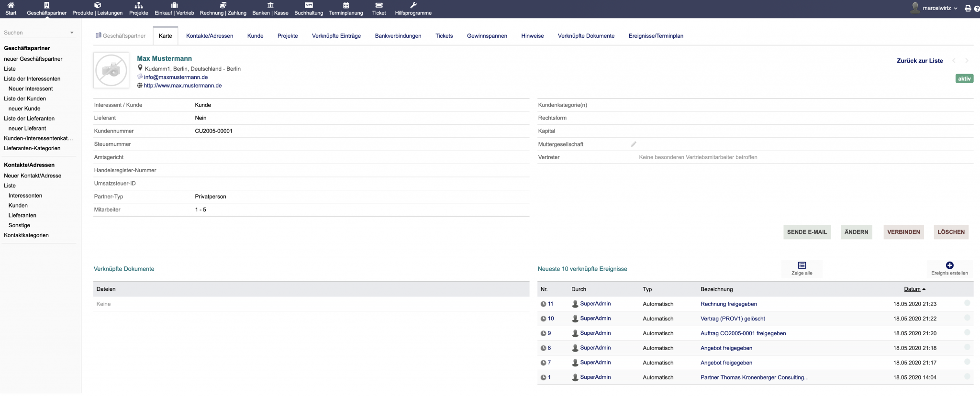Viewport: 980px width, 396px height.
Task: Click the clock icon of event 11
Action: coord(544,304)
